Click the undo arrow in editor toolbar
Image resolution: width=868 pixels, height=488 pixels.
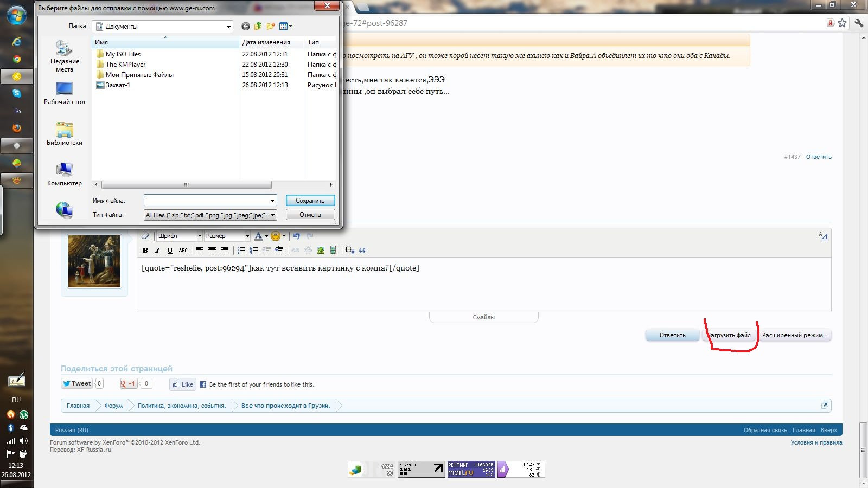pyautogui.click(x=296, y=236)
